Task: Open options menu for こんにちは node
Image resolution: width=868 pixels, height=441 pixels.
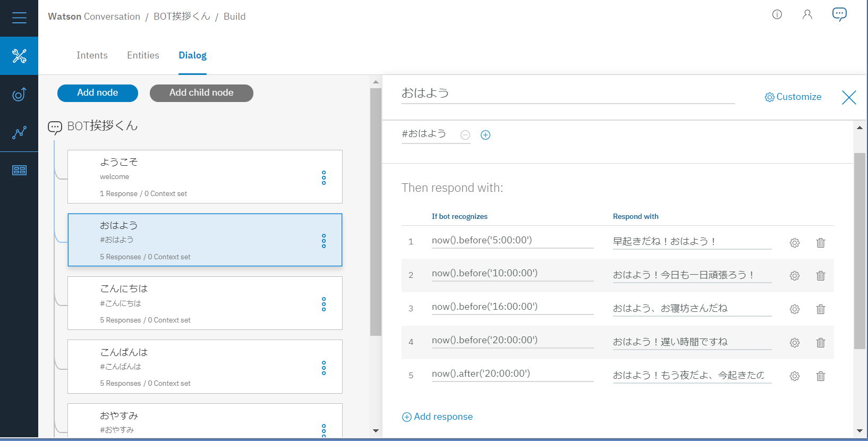Action: [324, 304]
